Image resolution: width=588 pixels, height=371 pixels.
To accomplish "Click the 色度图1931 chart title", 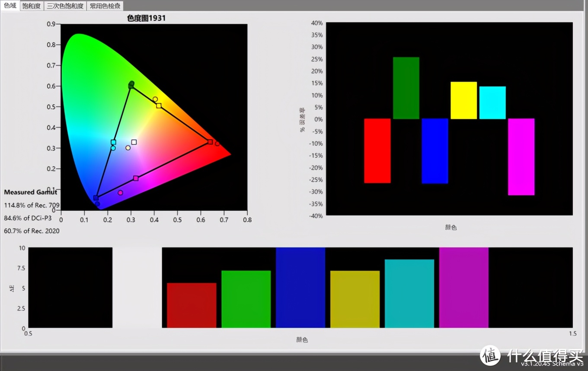I will (146, 18).
